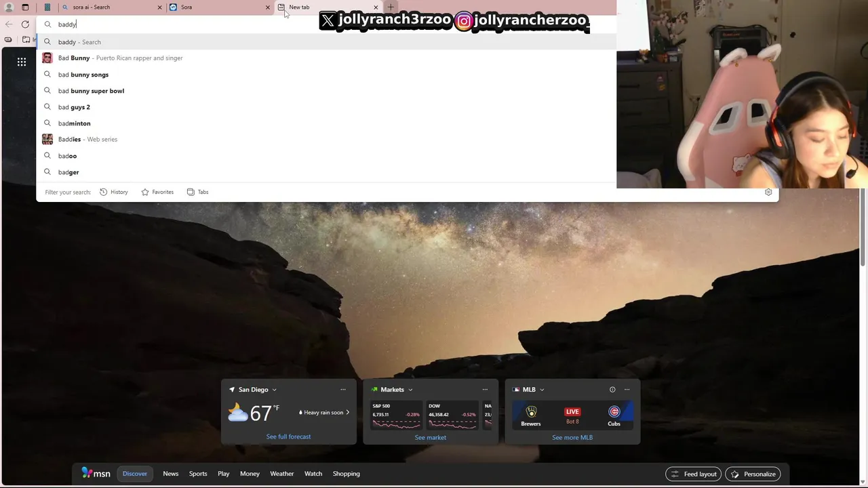This screenshot has width=868, height=488.
Task: Follow the 'See more MLB' link
Action: (572, 437)
